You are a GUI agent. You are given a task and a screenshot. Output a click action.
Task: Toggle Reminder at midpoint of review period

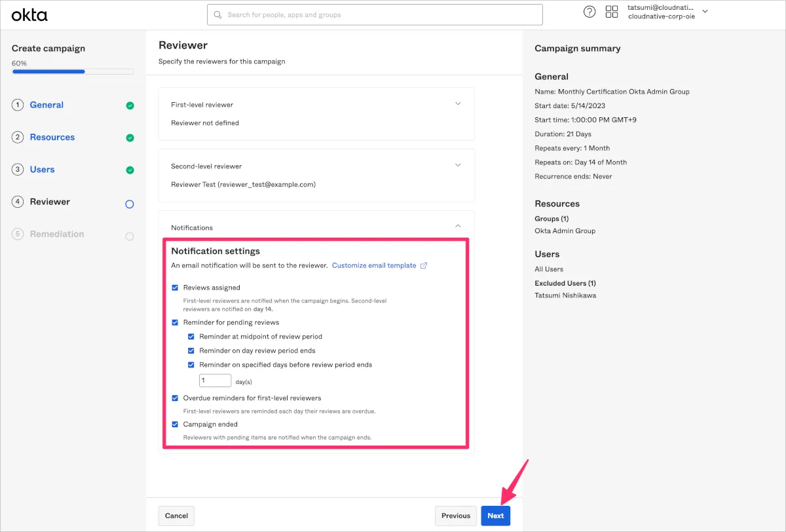coord(191,337)
